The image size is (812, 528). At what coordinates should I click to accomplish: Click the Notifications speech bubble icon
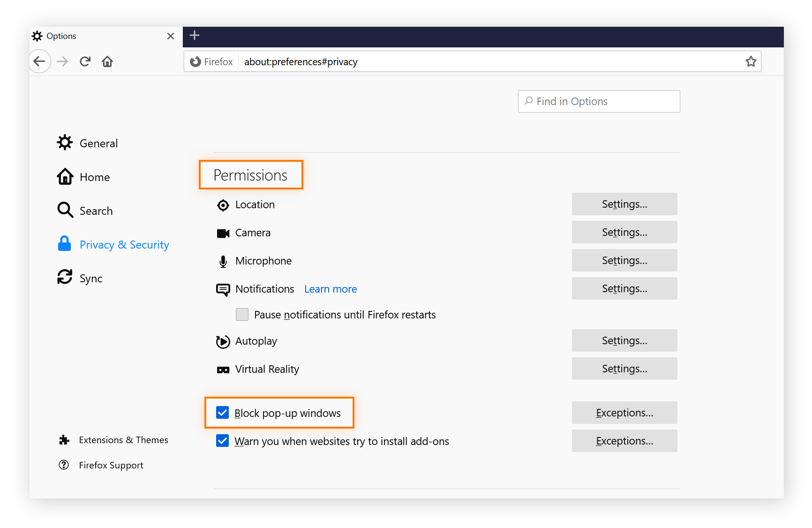pos(223,290)
